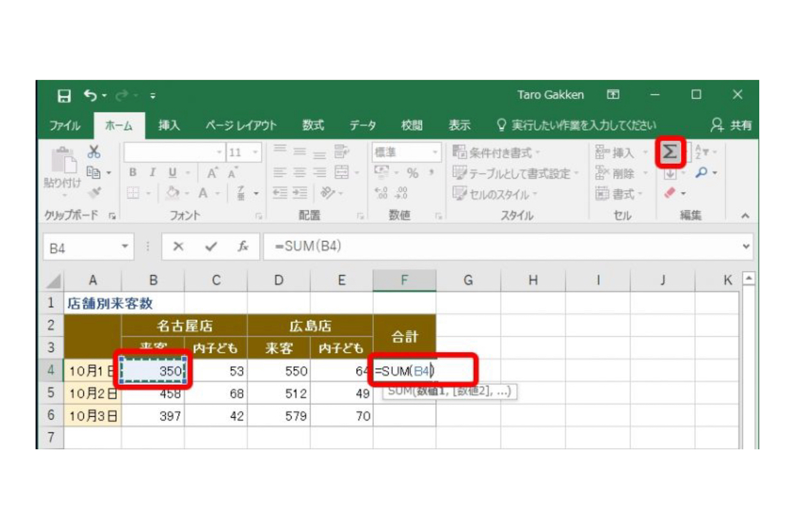The image size is (798, 532).
Task: Toggle Italic formatting
Action: pos(152,174)
